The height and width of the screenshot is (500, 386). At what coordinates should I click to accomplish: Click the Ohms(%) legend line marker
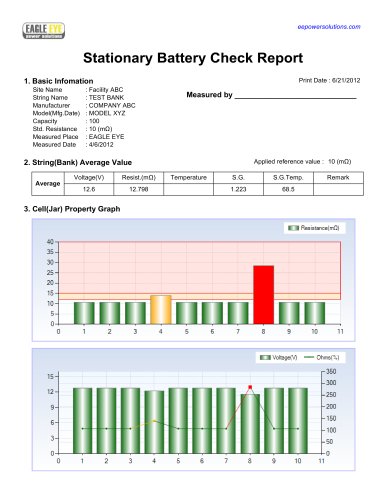[309, 358]
